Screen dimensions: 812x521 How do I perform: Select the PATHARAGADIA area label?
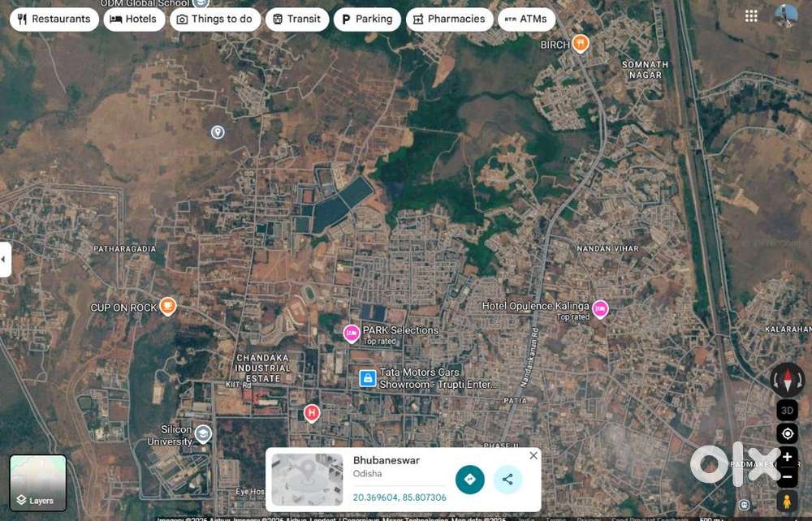[124, 249]
